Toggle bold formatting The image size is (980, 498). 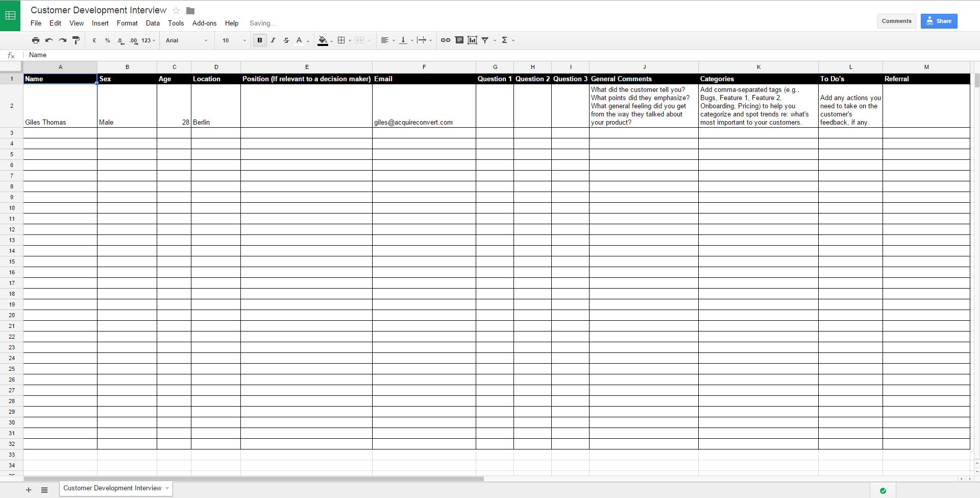pos(260,40)
